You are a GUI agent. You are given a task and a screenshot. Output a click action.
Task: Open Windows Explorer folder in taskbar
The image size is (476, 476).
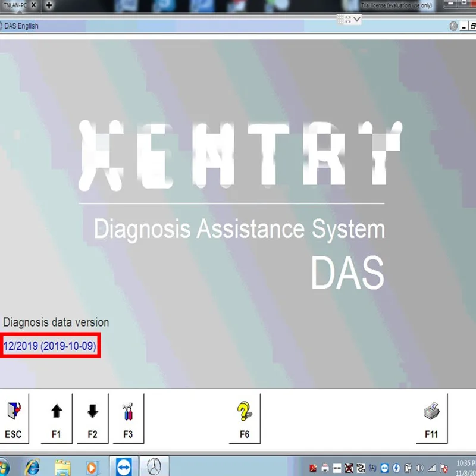[x=62, y=467]
